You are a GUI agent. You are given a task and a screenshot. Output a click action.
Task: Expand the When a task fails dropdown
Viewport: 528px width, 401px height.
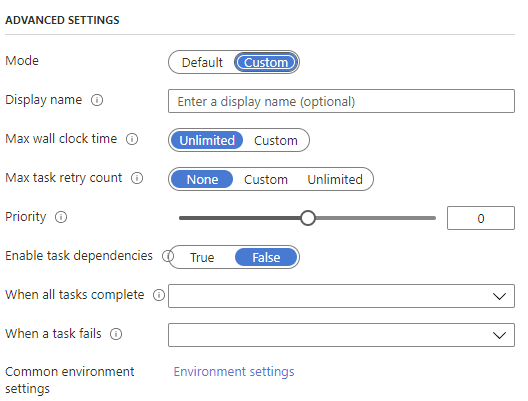(341, 335)
